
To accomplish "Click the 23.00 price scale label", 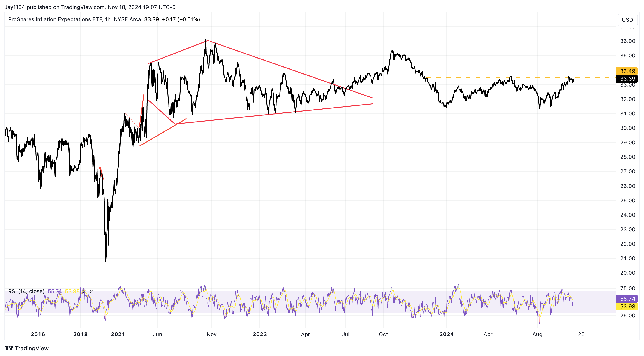I will pyautogui.click(x=628, y=230).
